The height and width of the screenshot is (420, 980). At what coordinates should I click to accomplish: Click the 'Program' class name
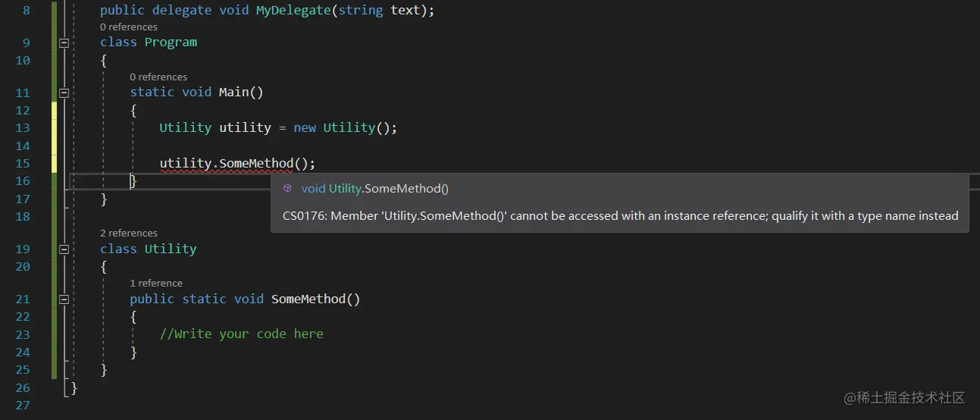[x=171, y=42]
